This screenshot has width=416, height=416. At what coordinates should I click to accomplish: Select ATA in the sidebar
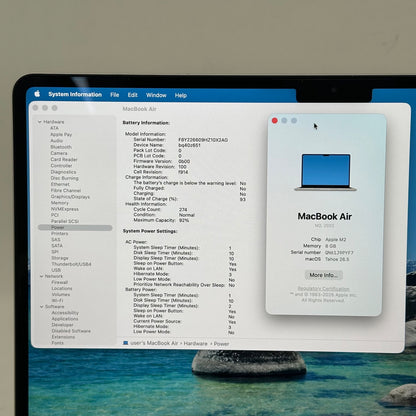pos(54,128)
